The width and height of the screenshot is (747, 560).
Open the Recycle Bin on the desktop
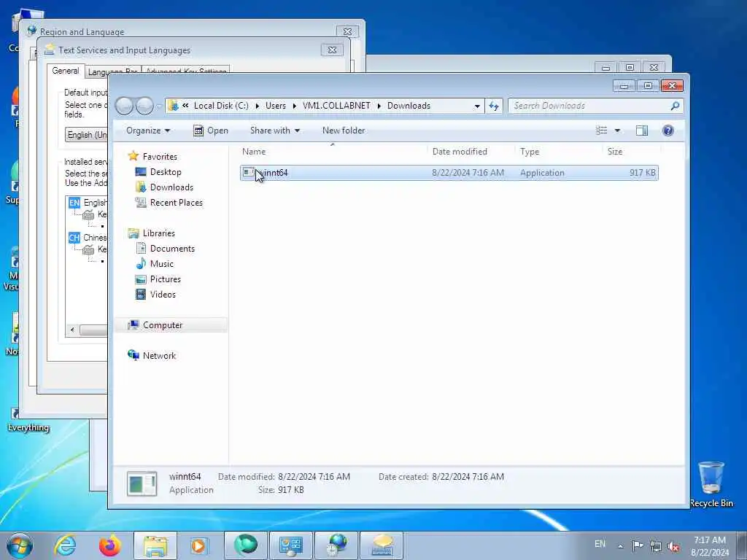point(711,484)
